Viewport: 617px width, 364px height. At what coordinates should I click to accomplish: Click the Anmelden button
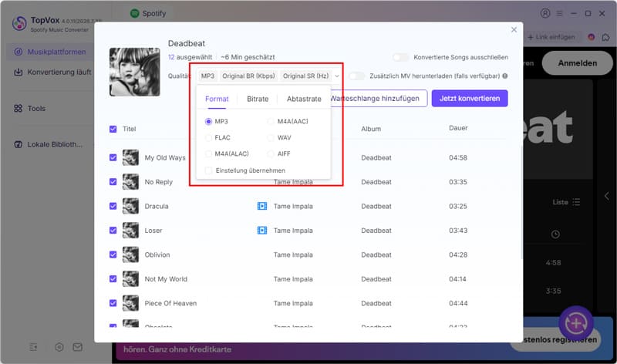click(x=577, y=63)
